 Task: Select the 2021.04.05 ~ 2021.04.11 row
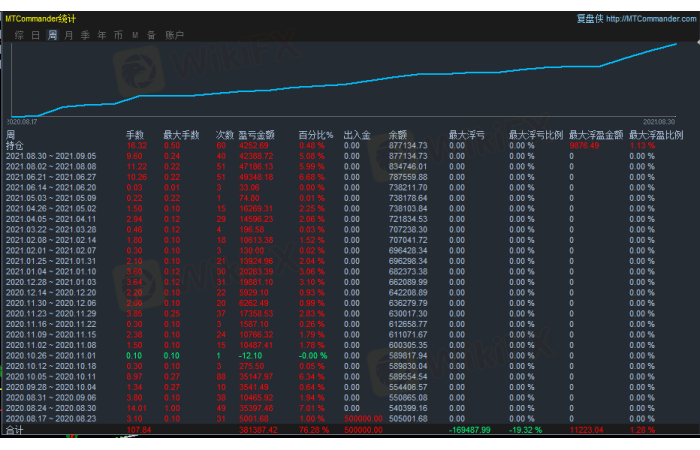(x=346, y=219)
